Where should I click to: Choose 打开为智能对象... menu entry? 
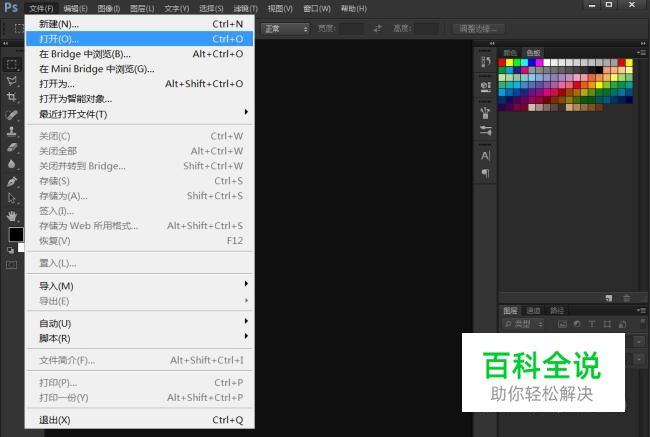140,99
